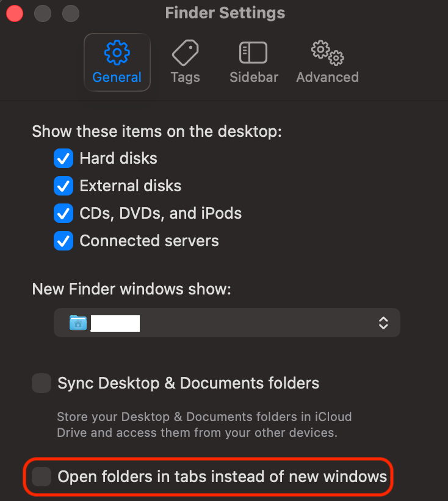Image resolution: width=448 pixels, height=501 pixels.
Task: Click the General gear icon
Action: point(117,53)
